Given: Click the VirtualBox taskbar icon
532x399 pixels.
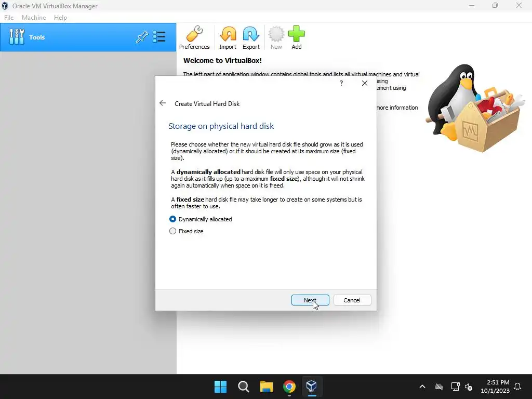Looking at the screenshot, I should click(x=312, y=387).
